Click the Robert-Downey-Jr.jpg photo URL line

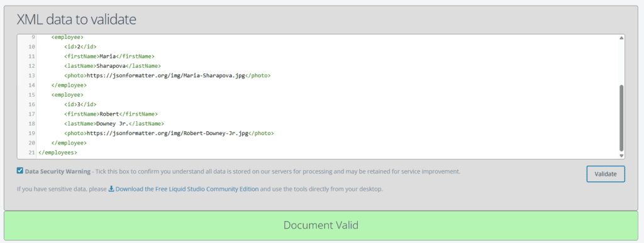coord(169,134)
